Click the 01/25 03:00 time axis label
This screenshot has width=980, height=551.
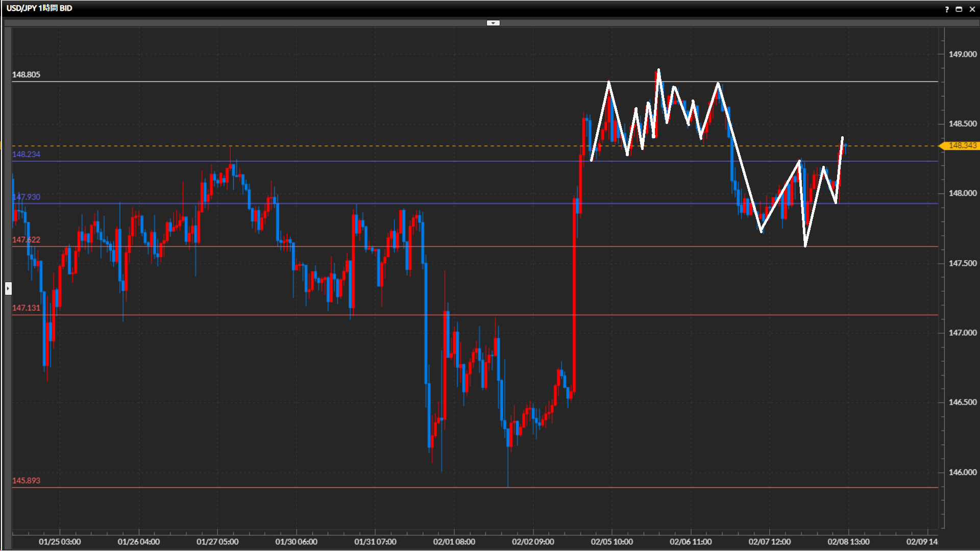click(60, 542)
